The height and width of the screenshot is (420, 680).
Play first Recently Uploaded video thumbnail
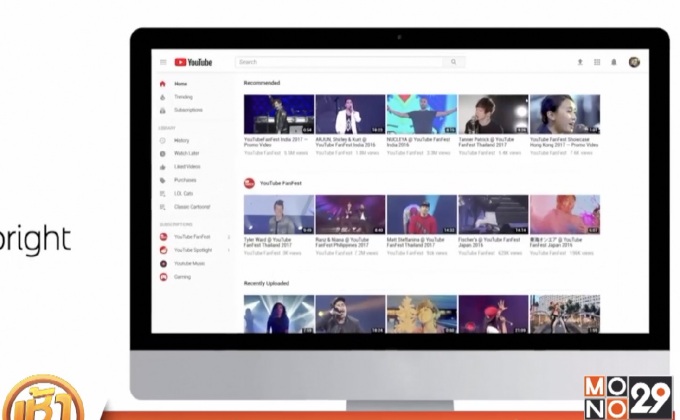(279, 314)
